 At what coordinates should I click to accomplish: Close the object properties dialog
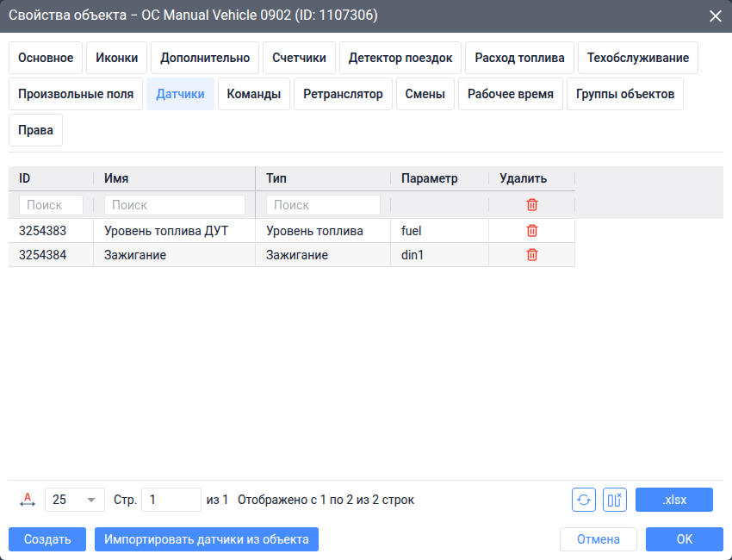click(x=715, y=16)
